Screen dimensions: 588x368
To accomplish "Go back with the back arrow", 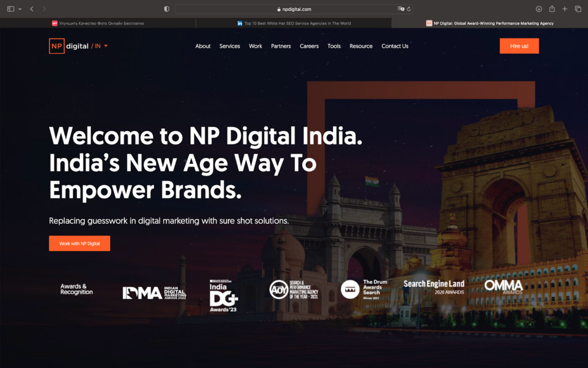I will point(32,9).
